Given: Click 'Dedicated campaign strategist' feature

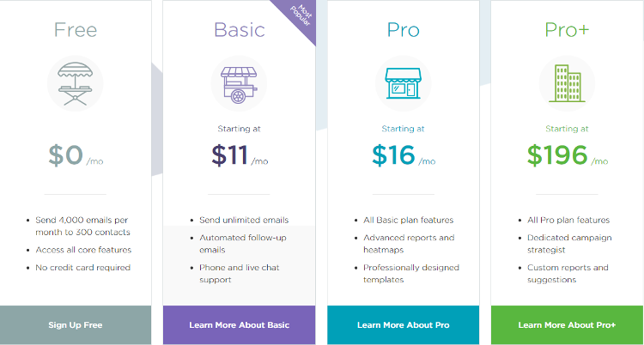Looking at the screenshot, I should click(x=569, y=244).
